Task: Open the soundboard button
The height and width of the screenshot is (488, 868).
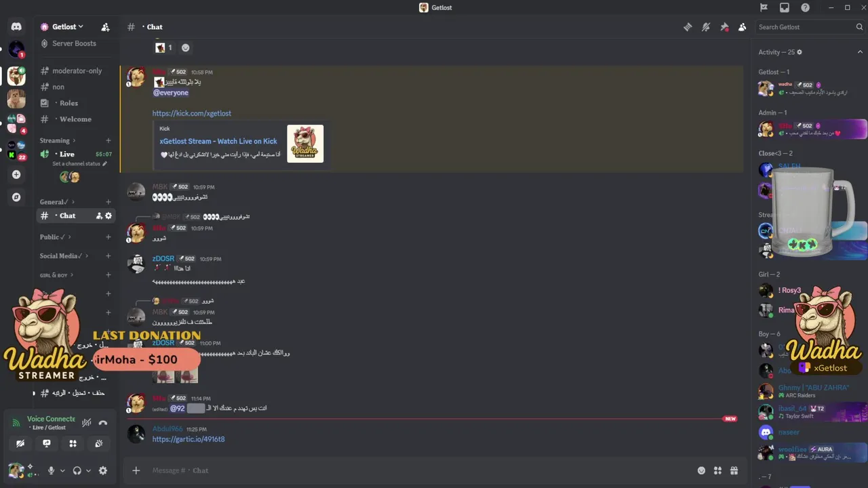Action: tap(99, 443)
